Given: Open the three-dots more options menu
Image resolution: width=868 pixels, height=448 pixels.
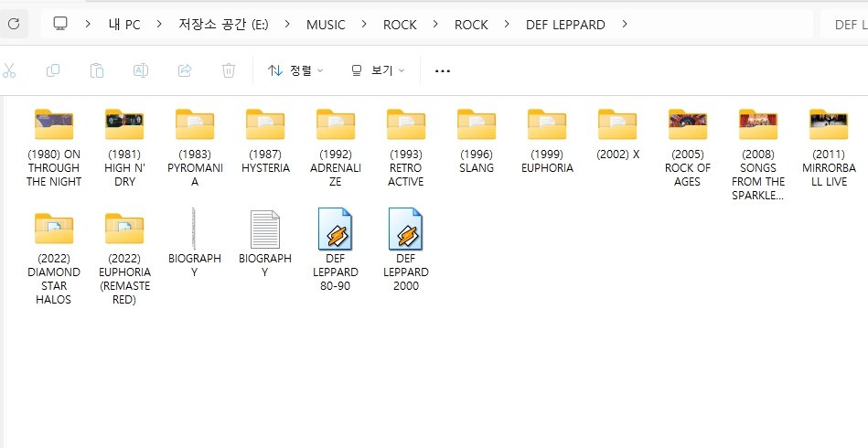Looking at the screenshot, I should [443, 70].
